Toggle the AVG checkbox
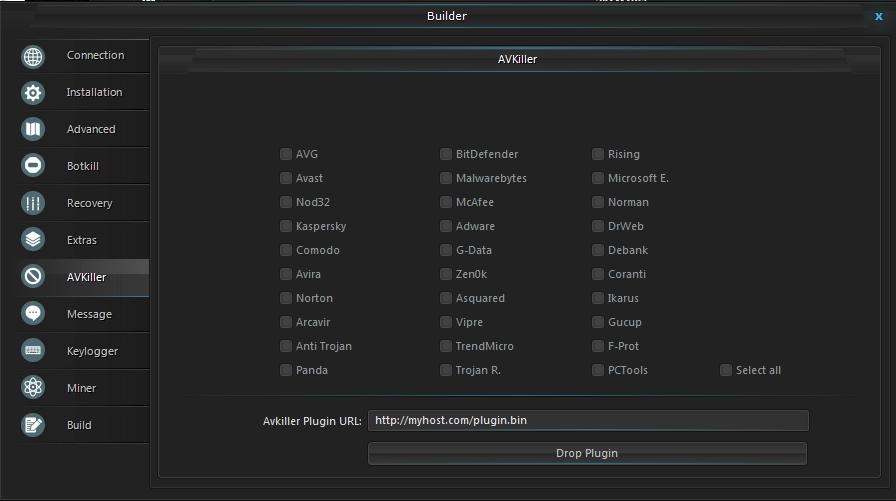Image resolution: width=896 pixels, height=501 pixels. (x=286, y=154)
